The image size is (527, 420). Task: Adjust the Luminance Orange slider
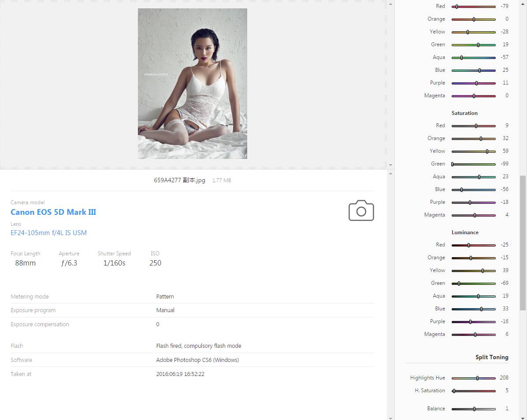click(x=474, y=258)
